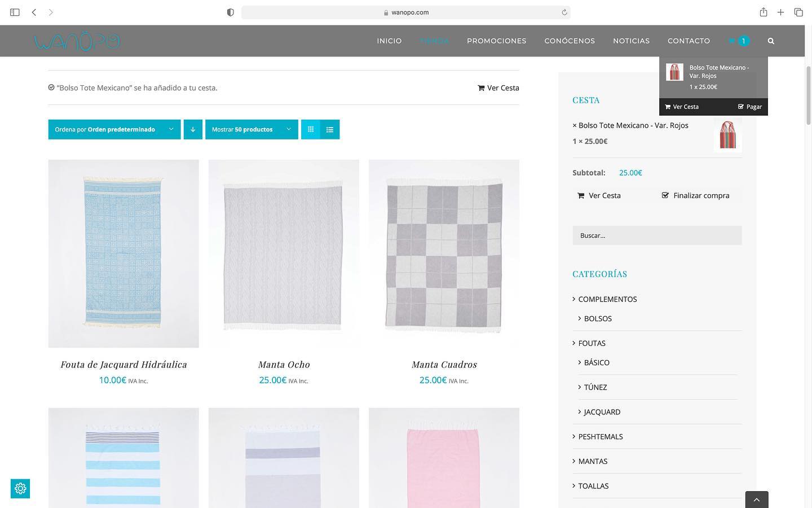This screenshot has height=508, width=812.
Task: Click the back-to-top arrow button
Action: pos(757,500)
